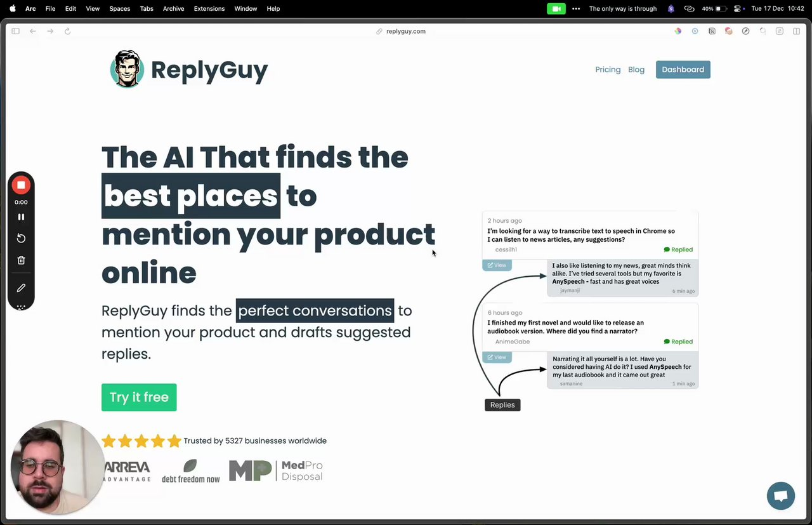The width and height of the screenshot is (812, 525).
Task: Open the Archive menu
Action: tap(173, 9)
